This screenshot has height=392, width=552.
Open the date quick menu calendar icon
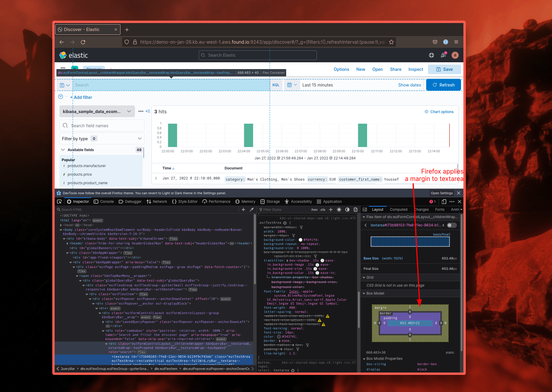pyautogui.click(x=292, y=85)
